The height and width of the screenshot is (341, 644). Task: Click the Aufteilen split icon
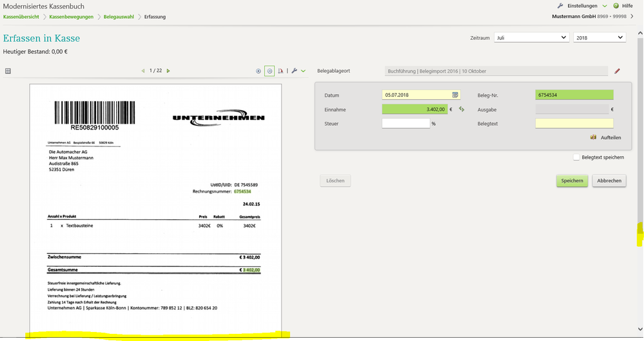(593, 137)
